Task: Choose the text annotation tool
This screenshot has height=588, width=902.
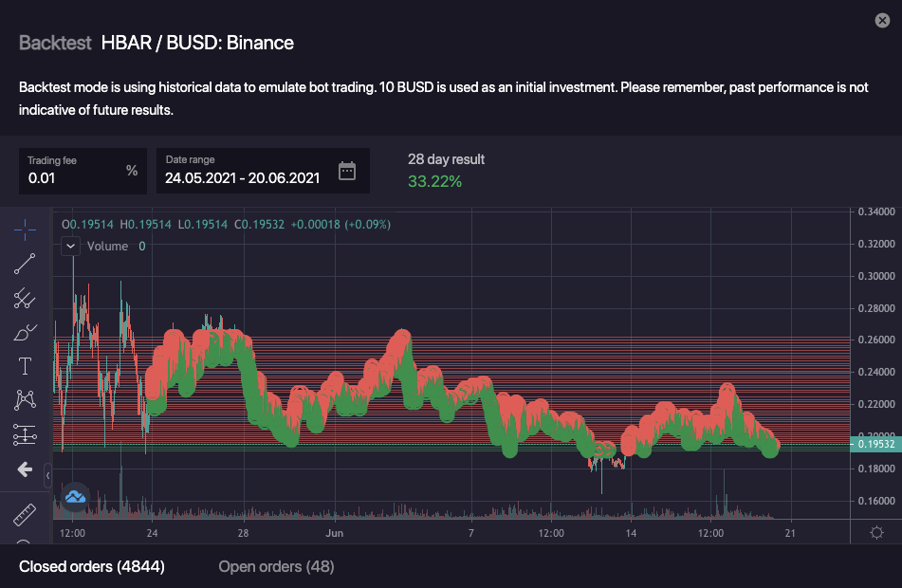Action: (25, 367)
